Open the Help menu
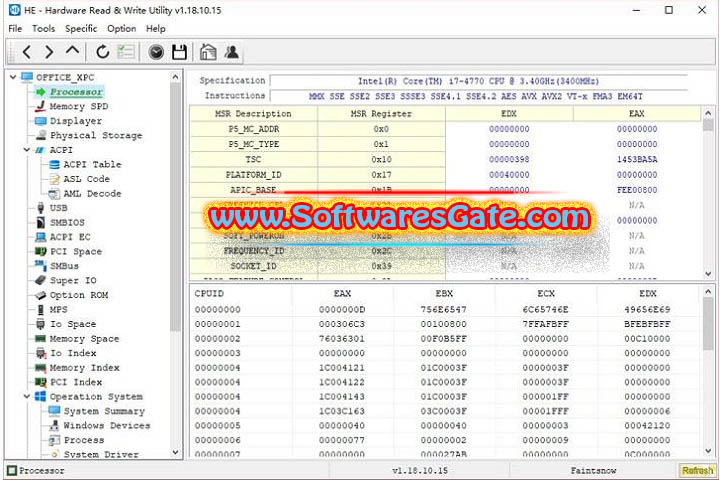 click(x=156, y=28)
